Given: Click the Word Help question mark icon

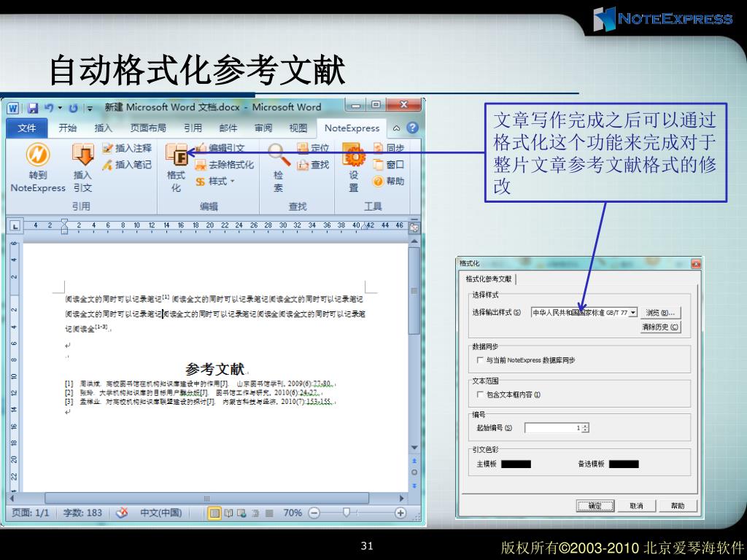Looking at the screenshot, I should pos(413,128).
